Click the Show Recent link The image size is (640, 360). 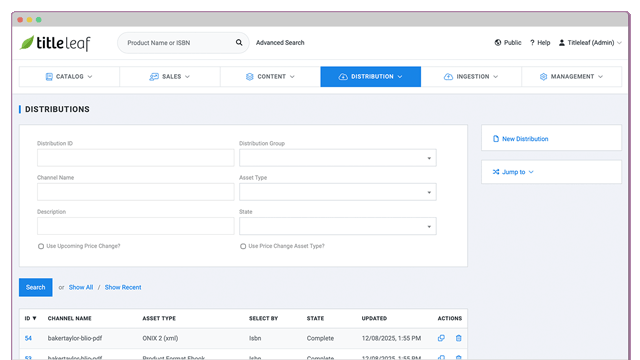[x=123, y=287]
